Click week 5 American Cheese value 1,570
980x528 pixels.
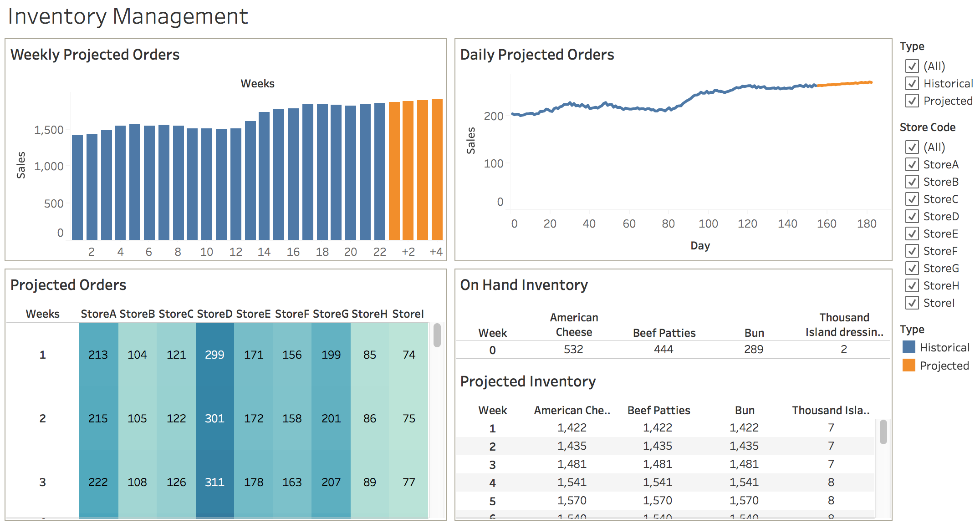click(572, 500)
